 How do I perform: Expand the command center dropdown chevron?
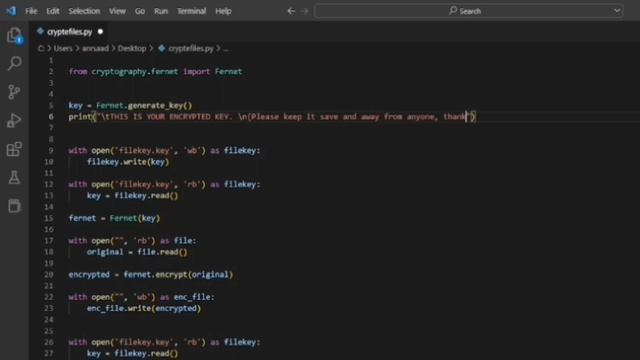click(617, 11)
